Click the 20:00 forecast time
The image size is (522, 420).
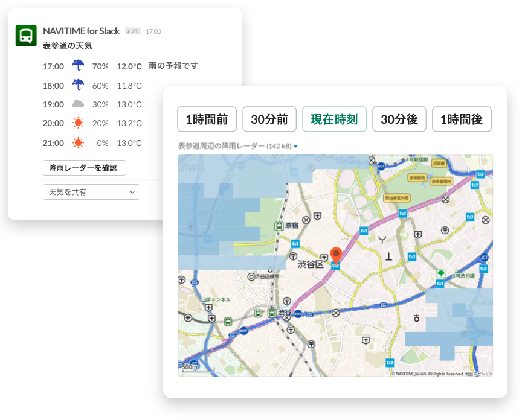click(x=53, y=123)
